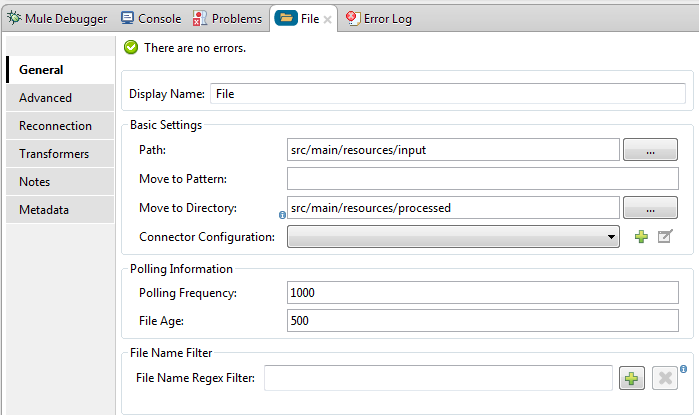Open the Notes section
699x415 pixels.
point(60,182)
